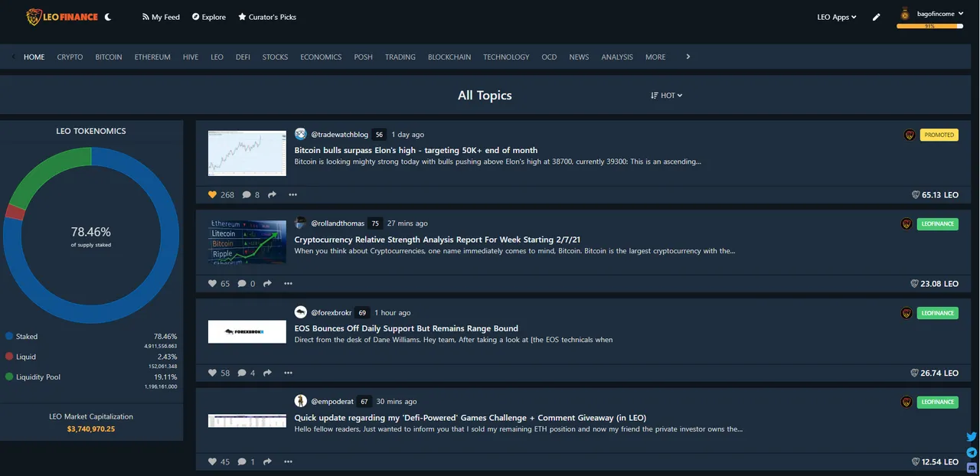Open Curator's Picks
This screenshot has width=980, height=476.
pyautogui.click(x=267, y=17)
